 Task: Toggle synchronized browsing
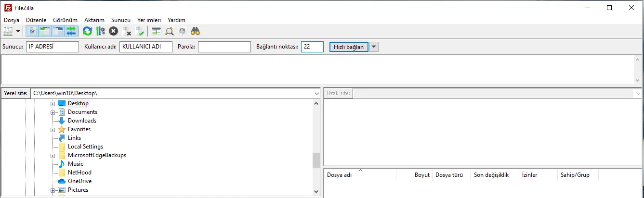182,31
